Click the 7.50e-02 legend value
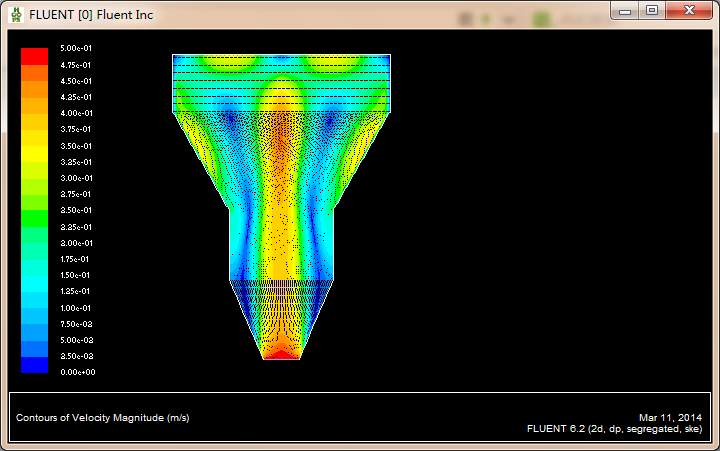 (x=76, y=324)
